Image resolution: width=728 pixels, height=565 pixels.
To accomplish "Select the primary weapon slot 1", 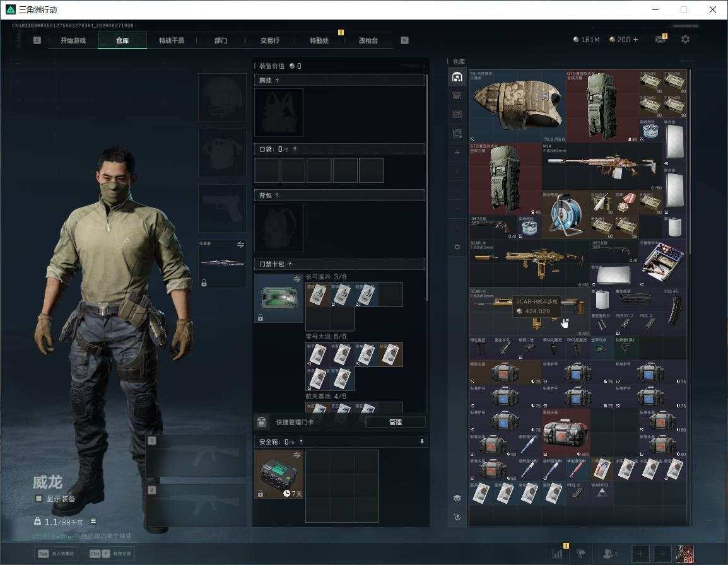I will 196,456.
